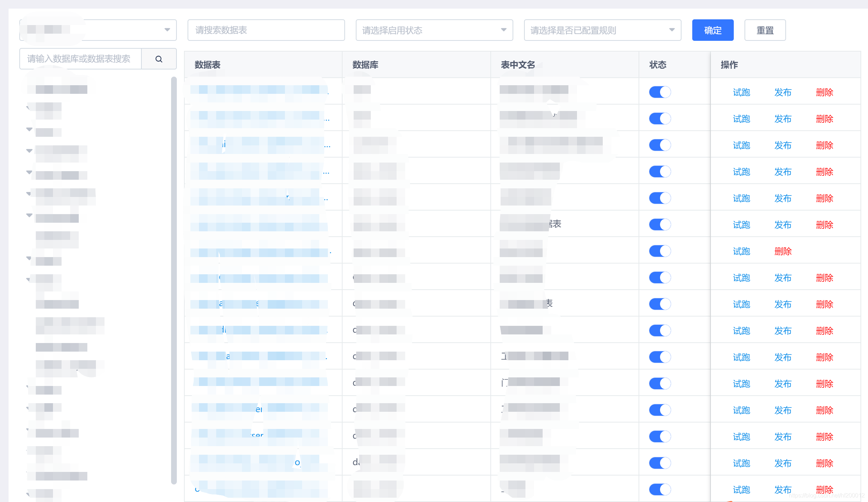Toggle the 状态 switch in the fifth table row
Viewport: 868px width, 502px height.
(660, 198)
